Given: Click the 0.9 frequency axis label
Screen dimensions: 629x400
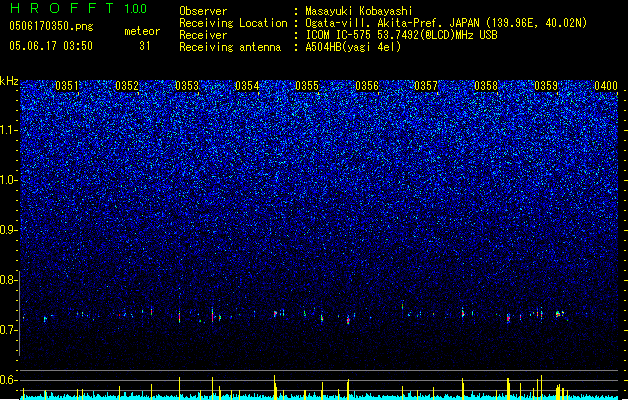Looking at the screenshot, I should click(9, 230).
